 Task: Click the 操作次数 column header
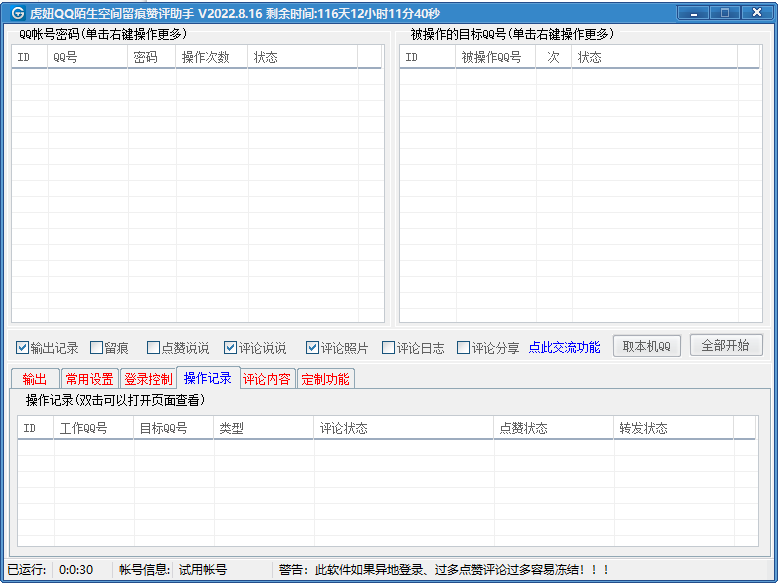(x=211, y=57)
